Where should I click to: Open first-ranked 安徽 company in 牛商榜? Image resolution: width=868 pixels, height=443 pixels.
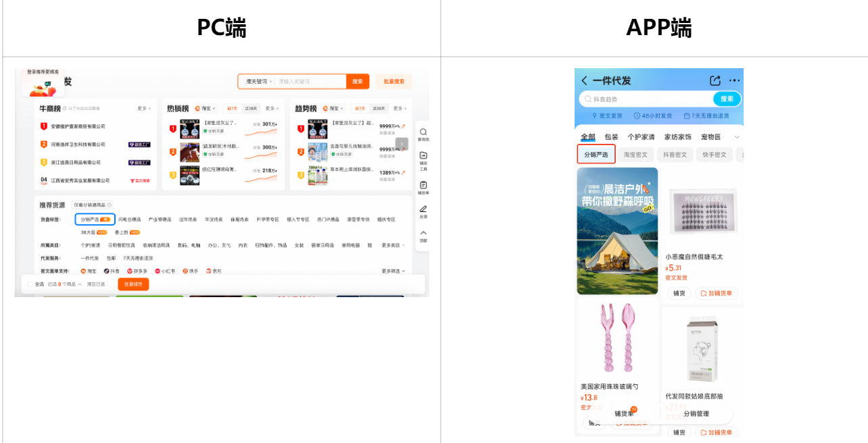78,126
